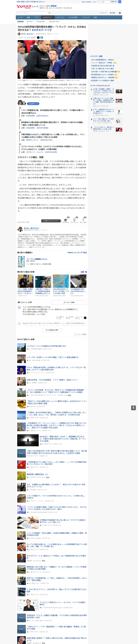Open the 日本の研究は再浮上するのか map thumbnail

click(x=61, y=281)
